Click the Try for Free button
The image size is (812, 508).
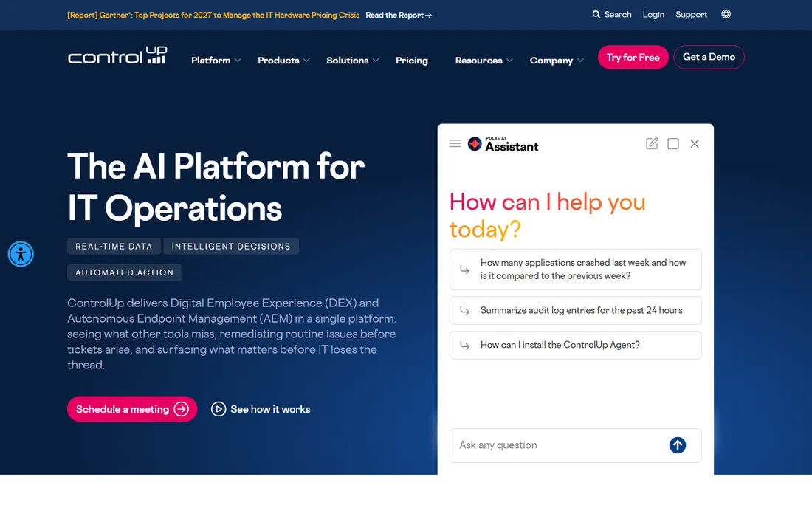pos(633,57)
